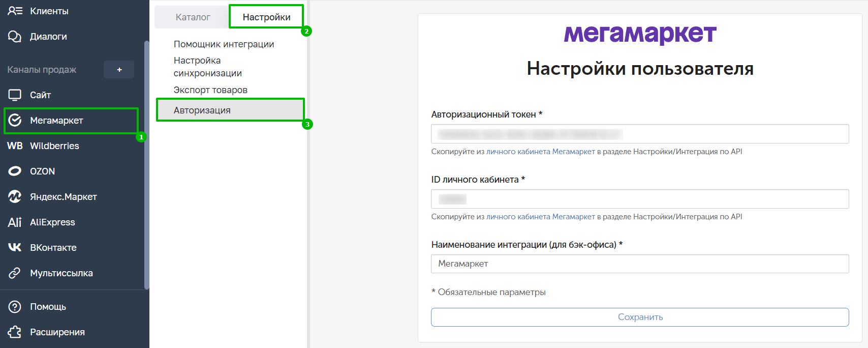Click the left sidebar vertical scrollbar
Screen dimensions: 868x348
click(x=146, y=165)
